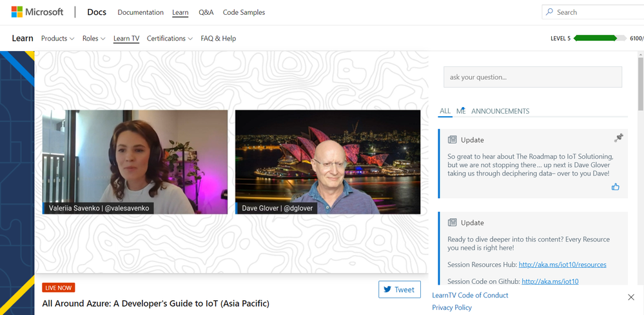Switch to the ME tab
The width and height of the screenshot is (644, 315).
point(461,111)
